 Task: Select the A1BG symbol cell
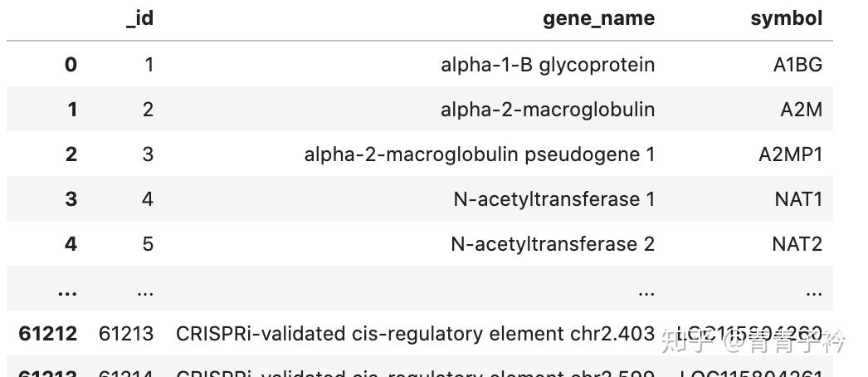(797, 65)
